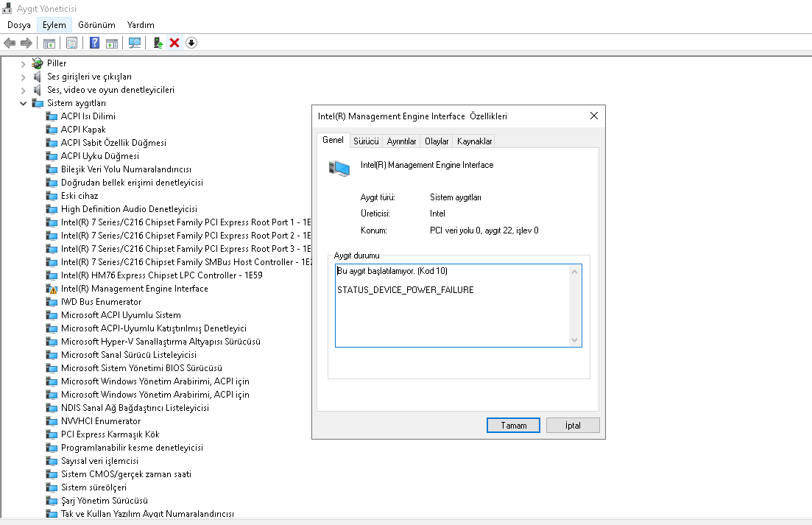Viewport: 812px width, 525px height.
Task: Expand Ses, video ve oyun denetleyicileri
Action: pos(23,90)
